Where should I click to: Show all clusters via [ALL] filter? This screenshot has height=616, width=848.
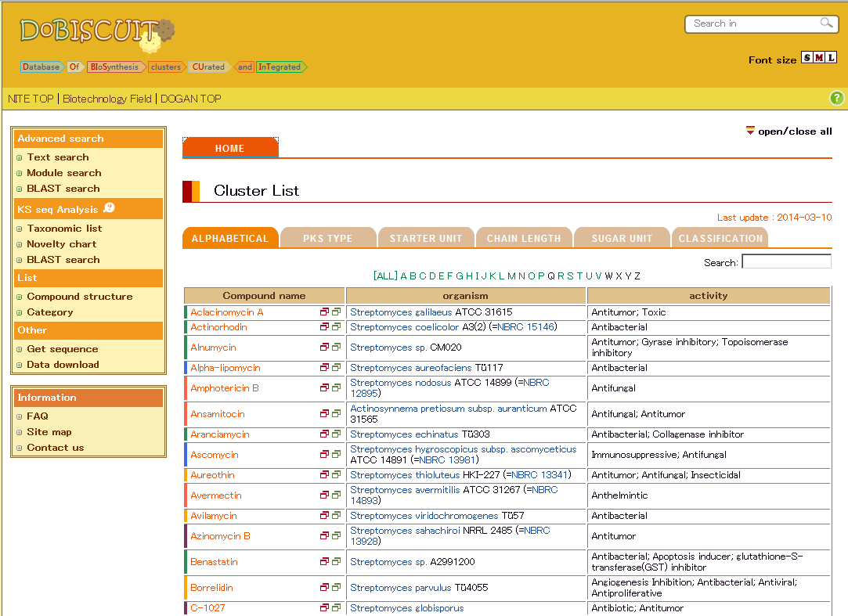click(385, 276)
